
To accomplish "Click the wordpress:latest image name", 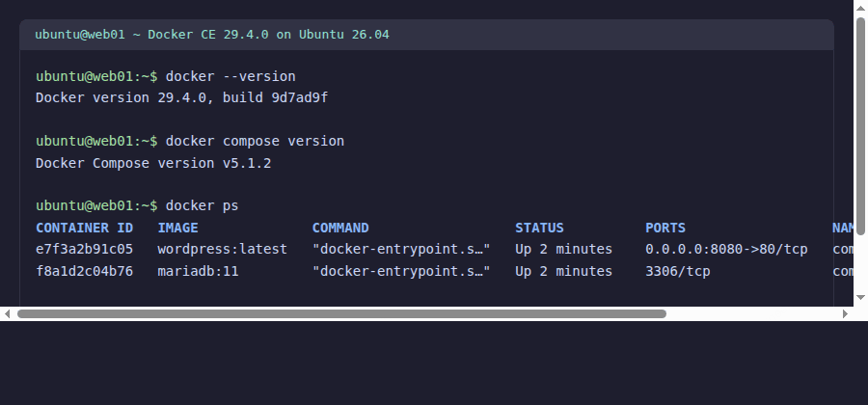I will (223, 250).
